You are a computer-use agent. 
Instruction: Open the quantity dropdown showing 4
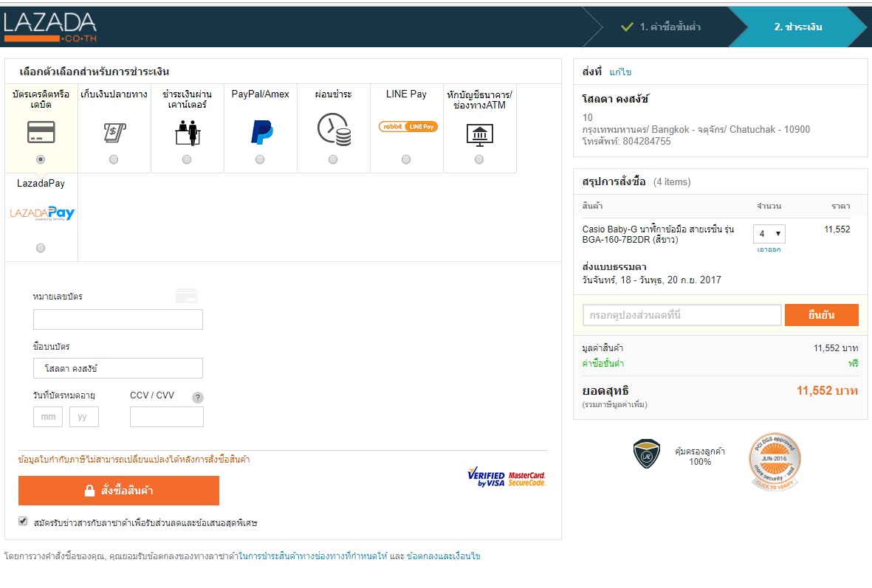coord(769,233)
